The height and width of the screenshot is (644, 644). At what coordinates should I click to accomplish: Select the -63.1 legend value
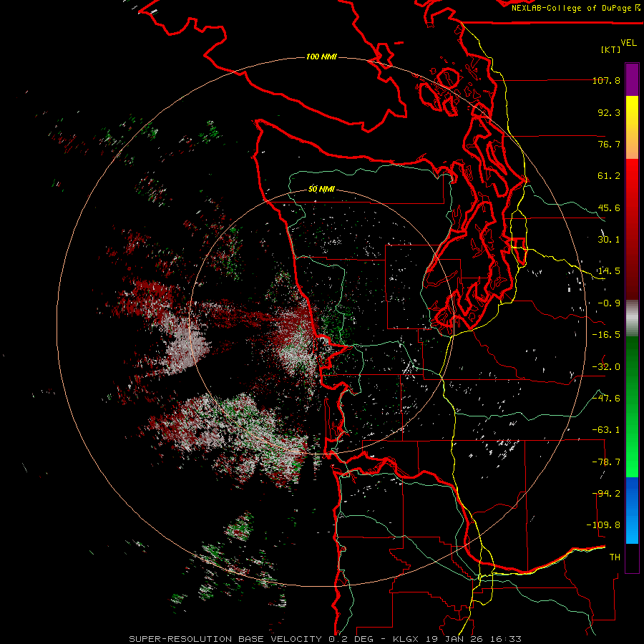tap(606, 430)
